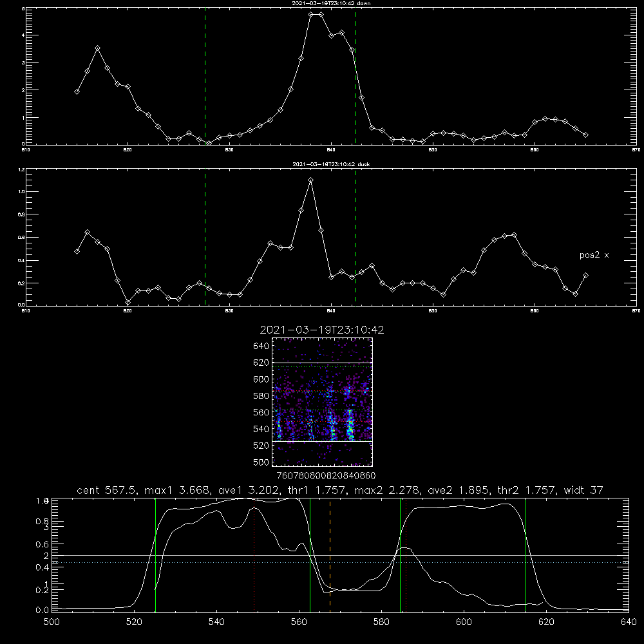644x644 pixels.
Task: Click green dashed marker near 828 in dawn plot
Action: 205,77
